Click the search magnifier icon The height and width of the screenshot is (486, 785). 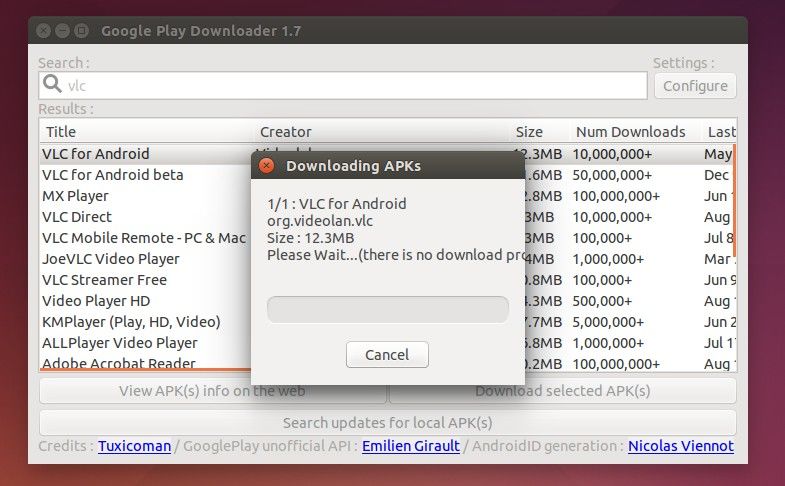52,84
